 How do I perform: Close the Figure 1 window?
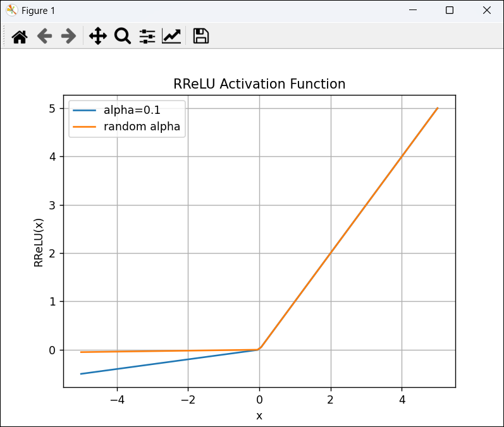pos(487,10)
